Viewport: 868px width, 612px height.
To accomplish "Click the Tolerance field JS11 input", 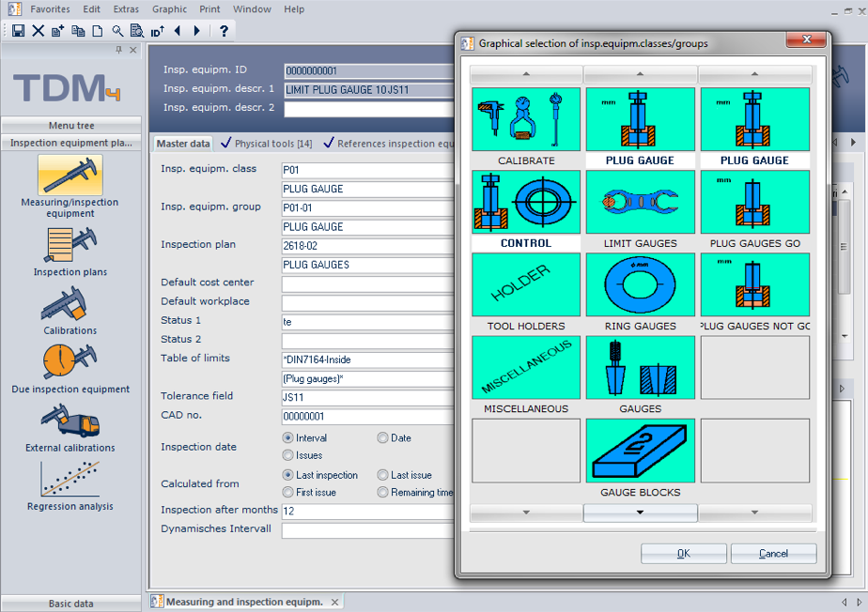I will [x=367, y=397].
